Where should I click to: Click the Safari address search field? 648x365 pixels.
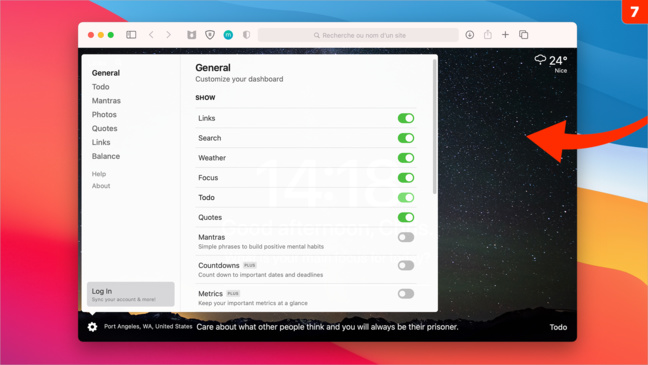(x=358, y=35)
